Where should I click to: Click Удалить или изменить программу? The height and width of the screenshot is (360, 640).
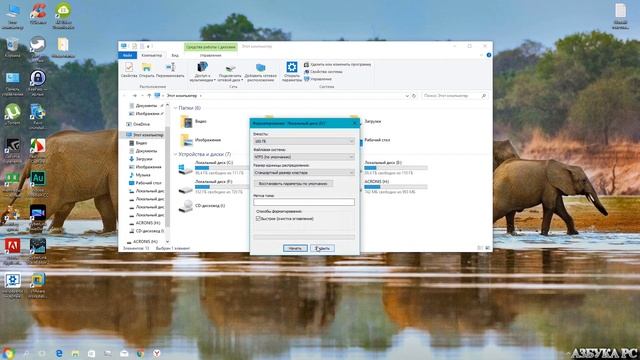pos(338,64)
